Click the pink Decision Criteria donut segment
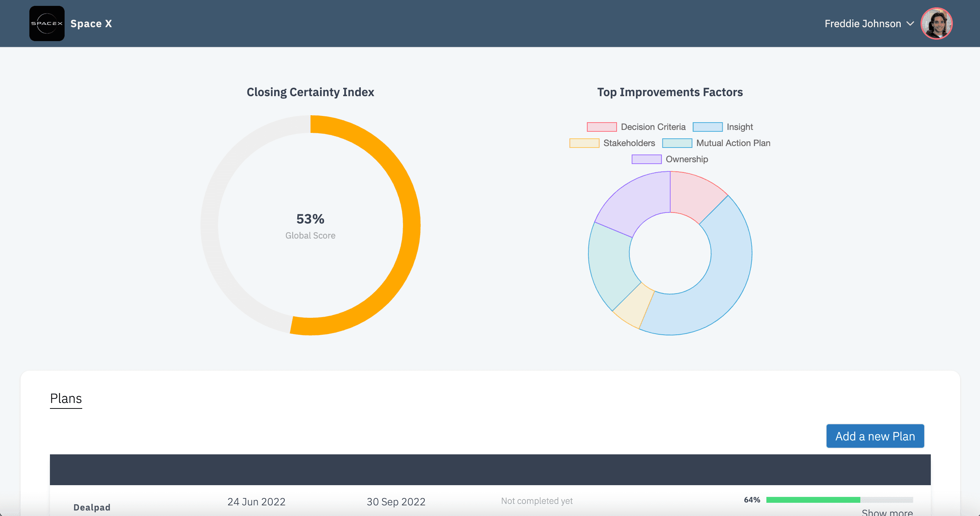 coord(692,196)
